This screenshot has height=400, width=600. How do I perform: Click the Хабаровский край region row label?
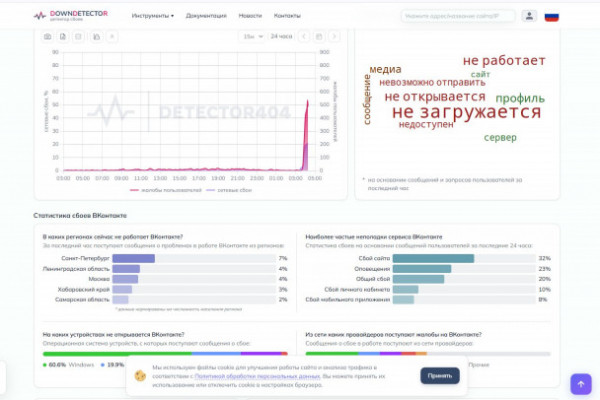(x=83, y=289)
